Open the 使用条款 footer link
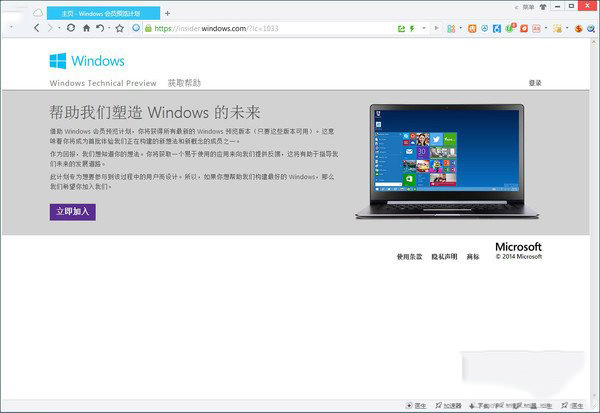 (409, 257)
